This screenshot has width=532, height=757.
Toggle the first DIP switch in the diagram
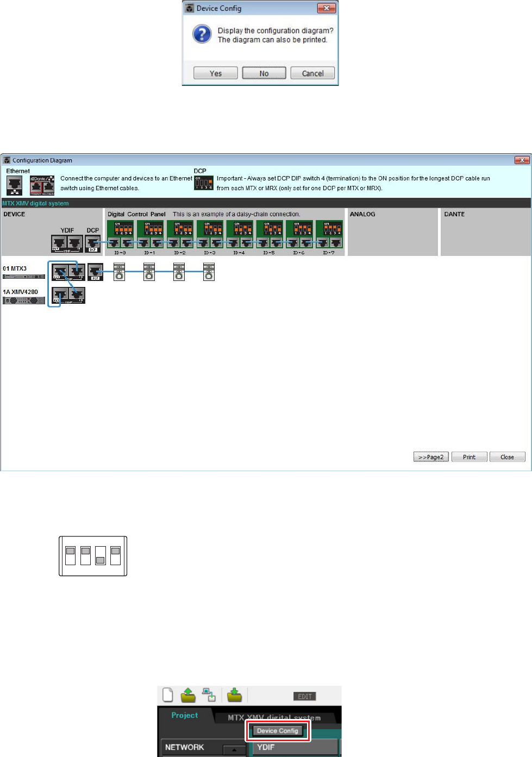(70, 556)
